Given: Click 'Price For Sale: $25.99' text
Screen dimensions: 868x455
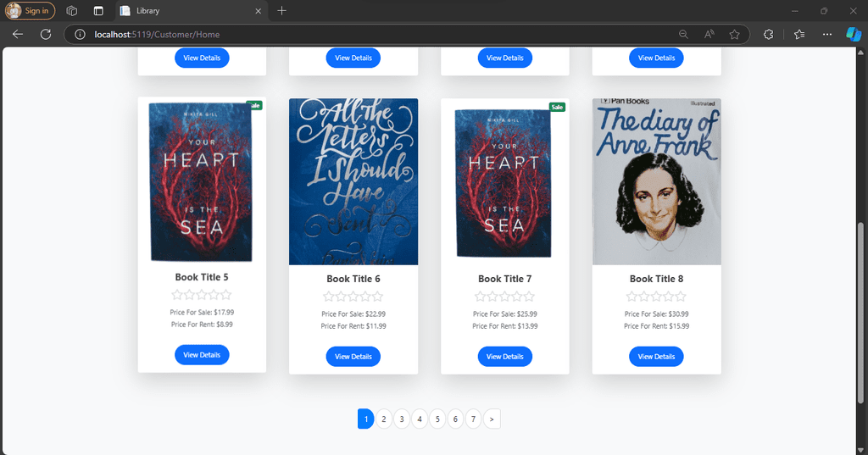Looking at the screenshot, I should click(x=505, y=314).
